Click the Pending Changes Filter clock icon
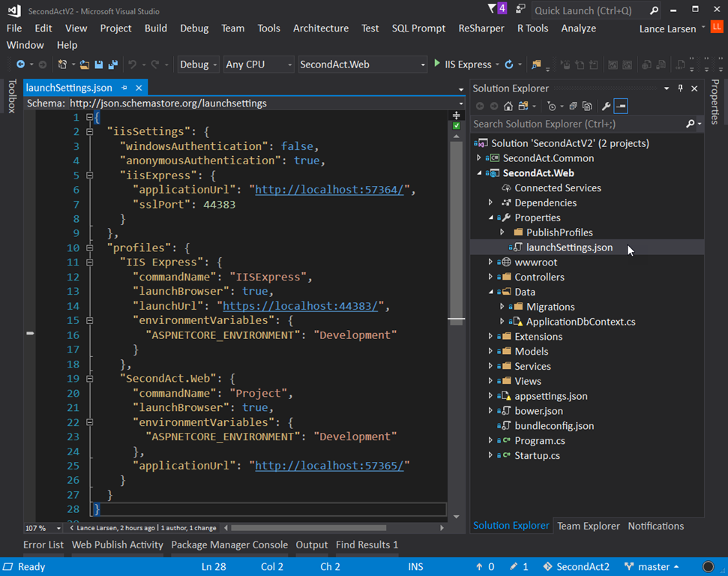This screenshot has width=728, height=576. [x=551, y=106]
